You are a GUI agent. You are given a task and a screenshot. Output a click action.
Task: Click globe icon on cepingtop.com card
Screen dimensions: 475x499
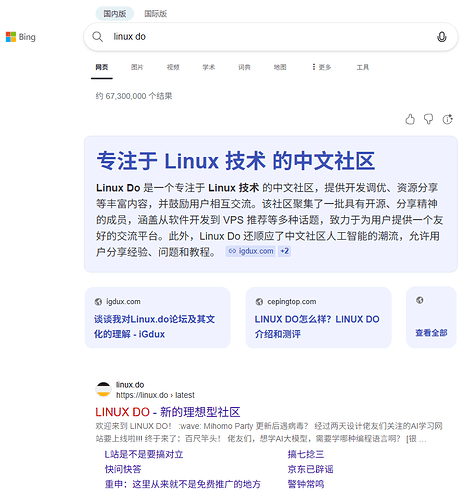(259, 302)
